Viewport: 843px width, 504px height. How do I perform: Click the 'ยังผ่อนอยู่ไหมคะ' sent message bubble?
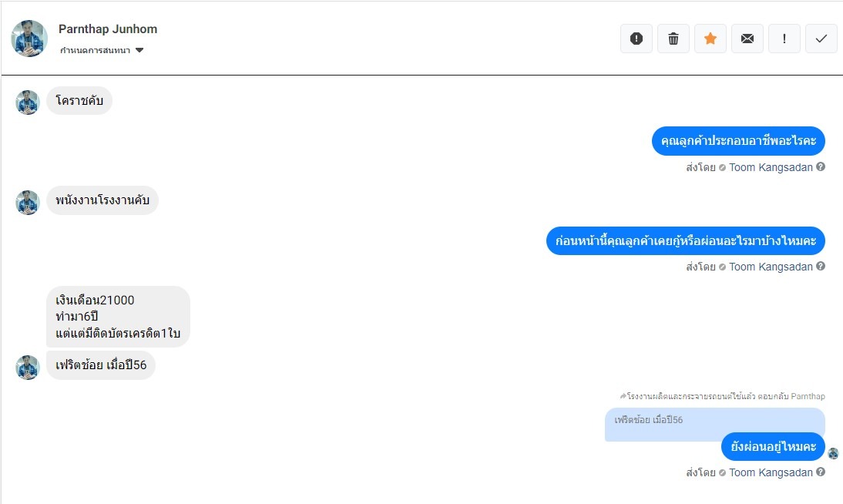[773, 446]
